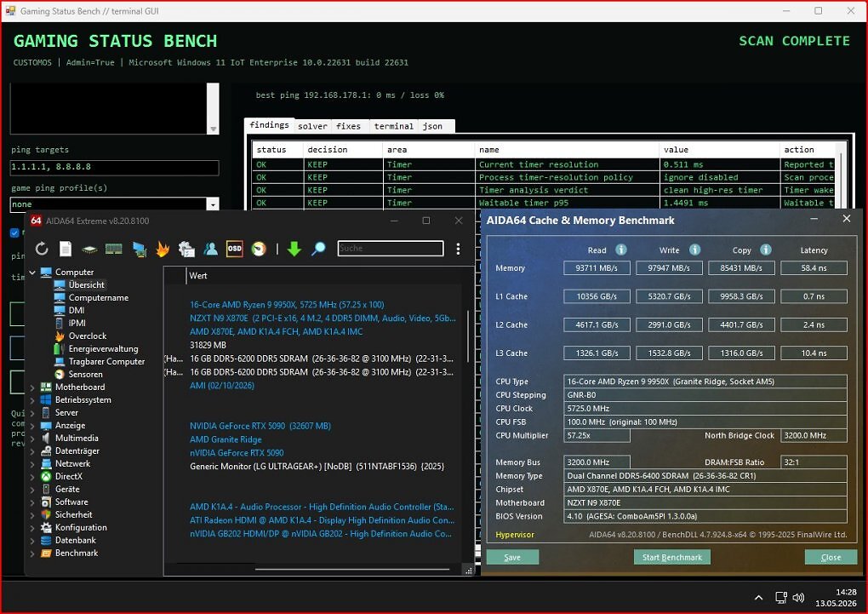The height and width of the screenshot is (614, 868).
Task: Switch to the fixes tab
Action: click(x=348, y=126)
